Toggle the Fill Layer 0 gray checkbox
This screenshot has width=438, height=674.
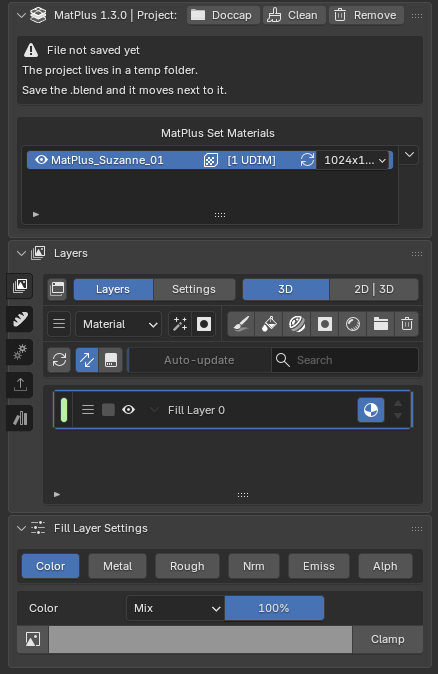108,410
